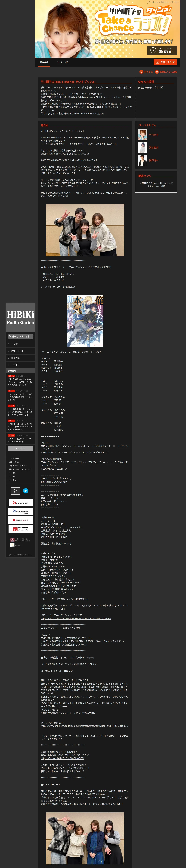Click the chevron beside 会員登録

pos(9,358)
